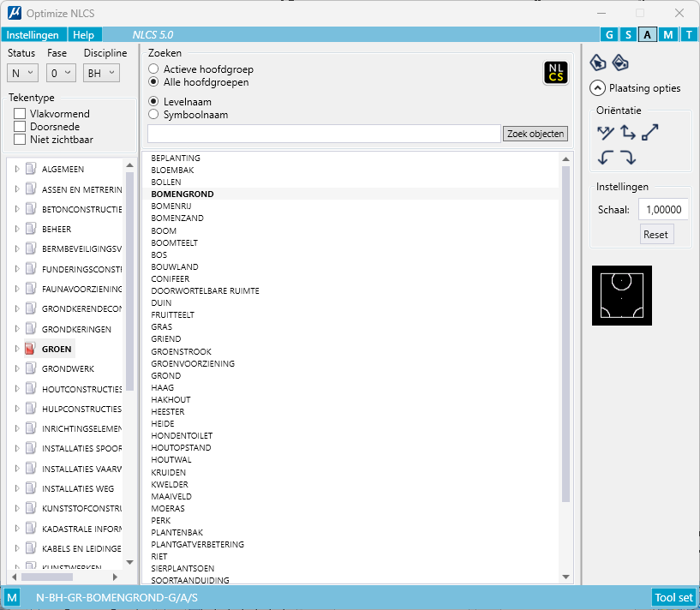The image size is (700, 610).
Task: Select HONDENTOILET in the object list
Action: [182, 435]
